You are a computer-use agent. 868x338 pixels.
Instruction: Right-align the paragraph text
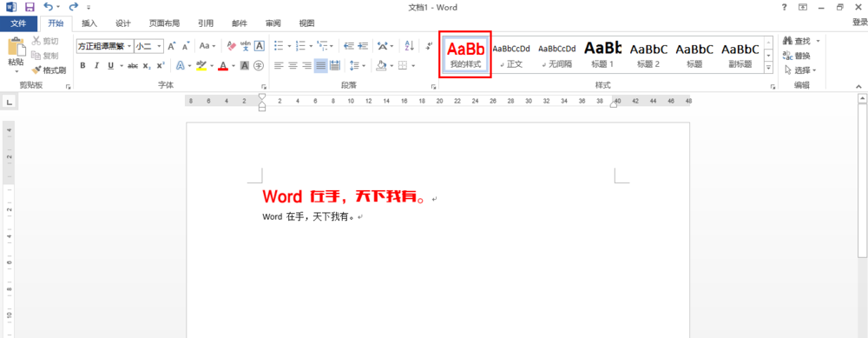(x=306, y=65)
